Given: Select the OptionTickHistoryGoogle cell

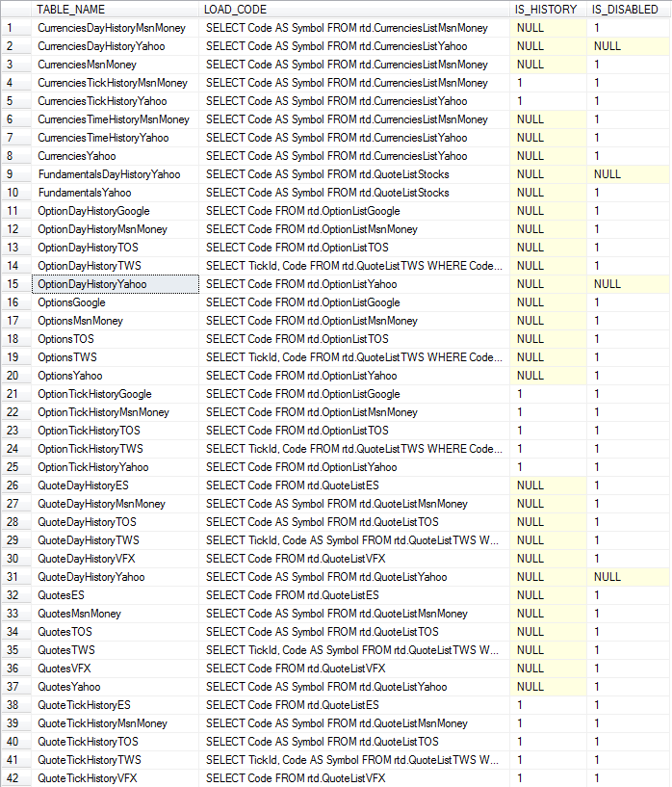Looking at the screenshot, I should pos(116,395).
